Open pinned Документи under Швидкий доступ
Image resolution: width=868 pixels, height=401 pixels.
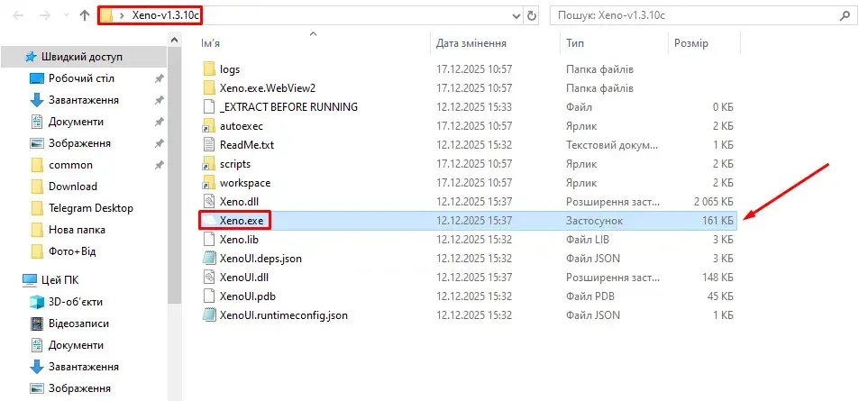coord(77,122)
